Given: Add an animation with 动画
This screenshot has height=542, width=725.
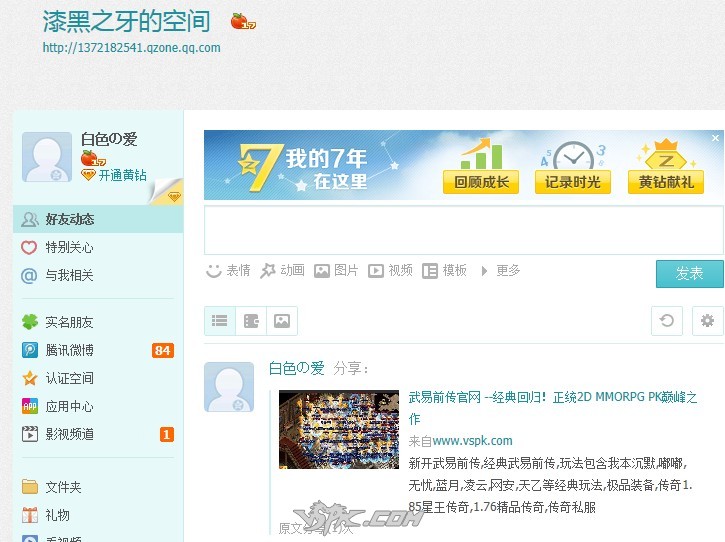Looking at the screenshot, I should [282, 271].
